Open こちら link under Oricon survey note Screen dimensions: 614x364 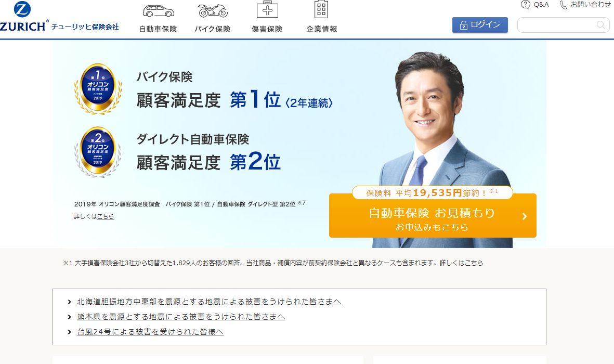point(106,216)
